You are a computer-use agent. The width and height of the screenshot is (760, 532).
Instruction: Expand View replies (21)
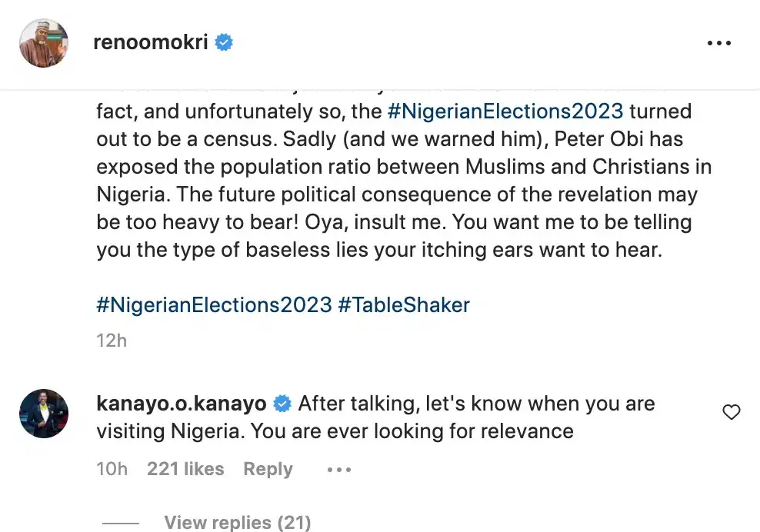pyautogui.click(x=238, y=523)
